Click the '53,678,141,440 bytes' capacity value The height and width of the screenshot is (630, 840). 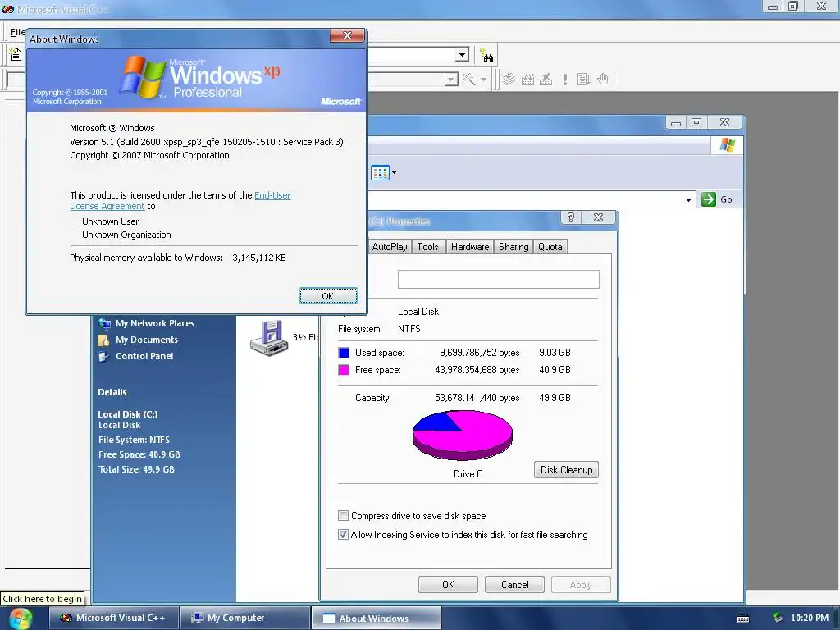click(x=477, y=398)
